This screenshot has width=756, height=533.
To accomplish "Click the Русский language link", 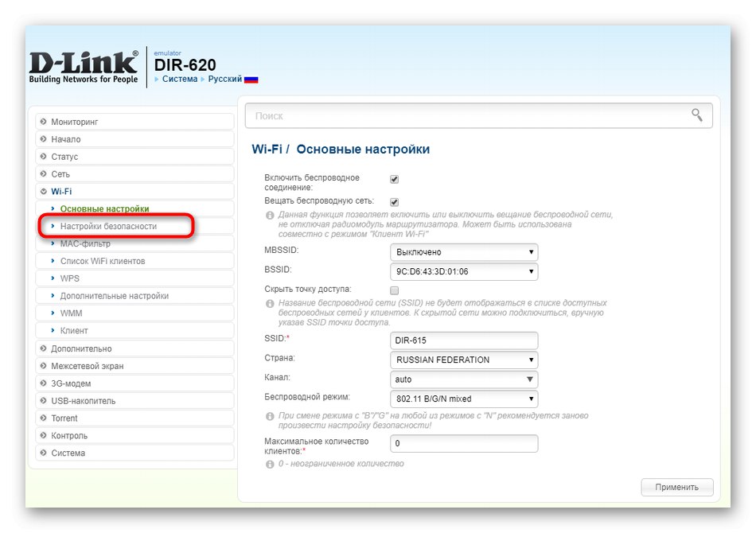I will tap(225, 79).
